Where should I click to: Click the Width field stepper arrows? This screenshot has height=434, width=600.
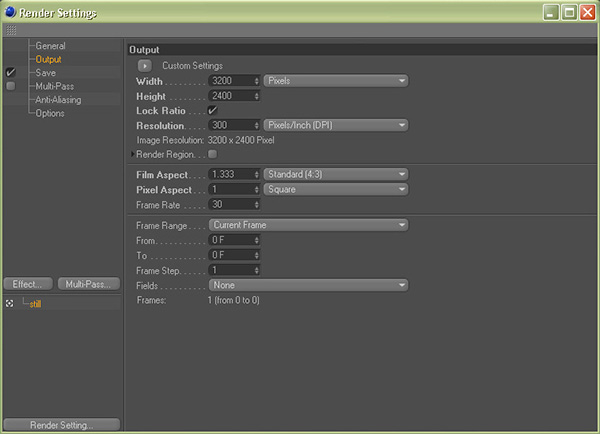[258, 81]
